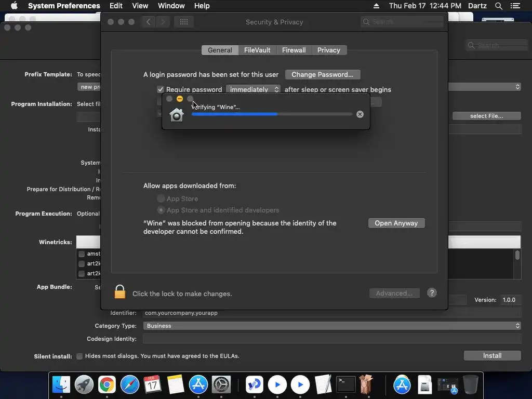The image size is (532, 399).
Task: Open TextEdit from the Dock
Action: tap(323, 384)
